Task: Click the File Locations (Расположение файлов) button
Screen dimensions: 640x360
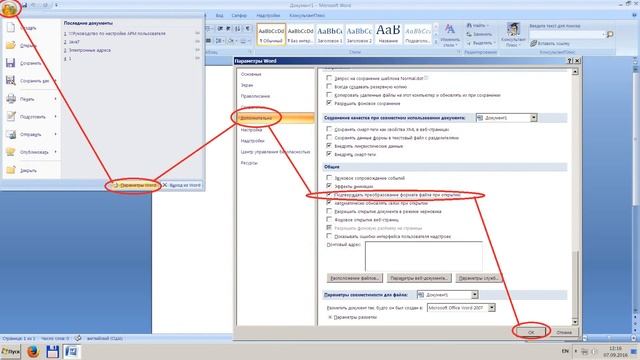Action: click(x=355, y=278)
